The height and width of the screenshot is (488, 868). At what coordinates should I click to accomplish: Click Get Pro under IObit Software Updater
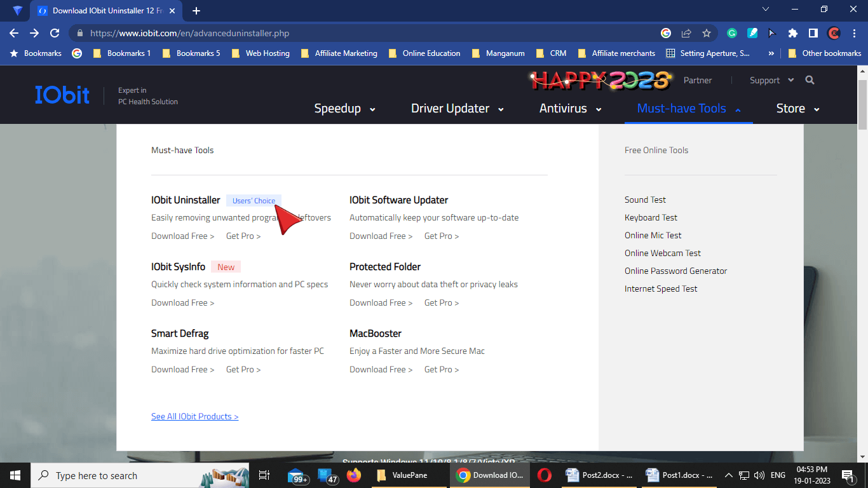point(442,236)
